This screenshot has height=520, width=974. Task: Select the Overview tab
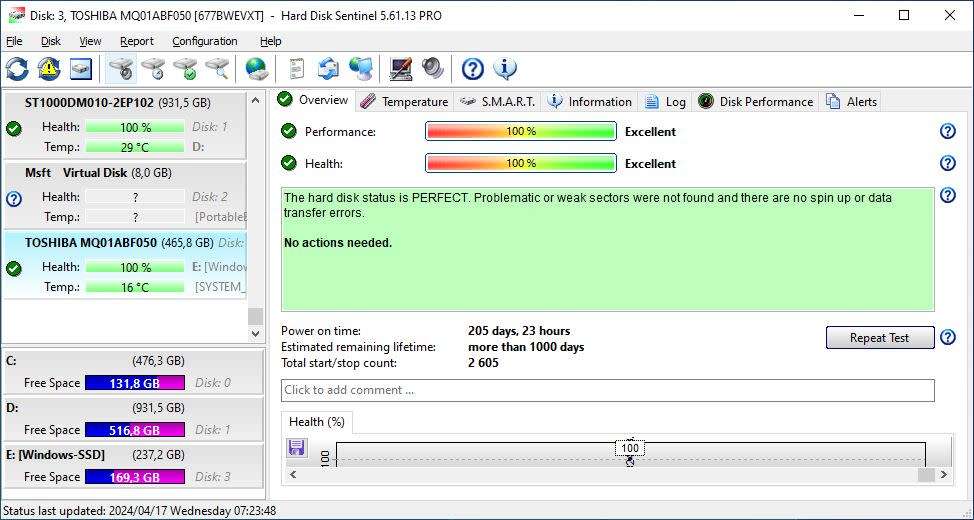point(314,100)
